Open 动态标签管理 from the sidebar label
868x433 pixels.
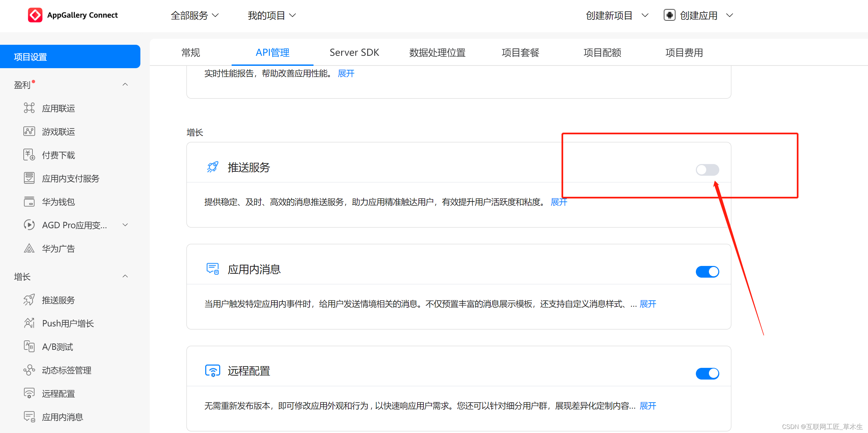tap(67, 371)
